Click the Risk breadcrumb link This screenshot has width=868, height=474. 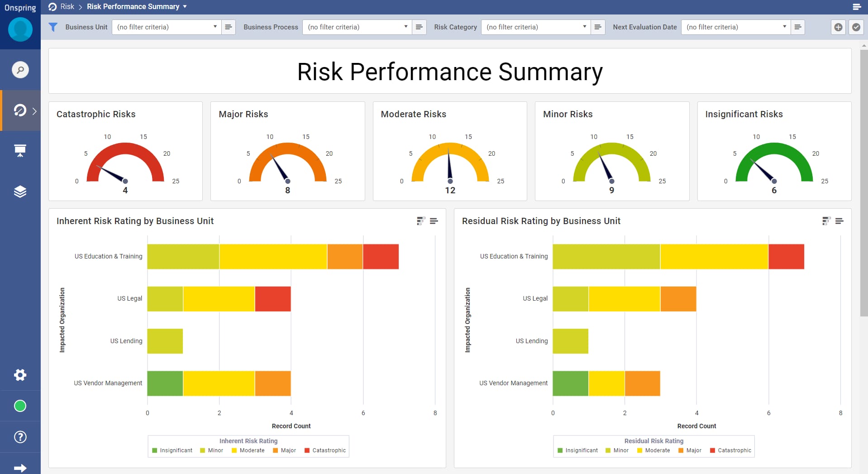pyautogui.click(x=67, y=6)
